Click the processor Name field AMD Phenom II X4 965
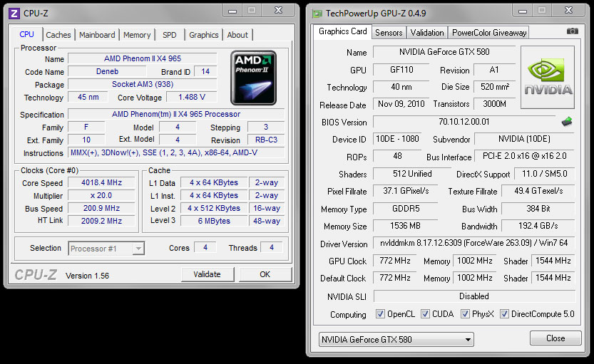The height and width of the screenshot is (364, 594). tap(143, 58)
